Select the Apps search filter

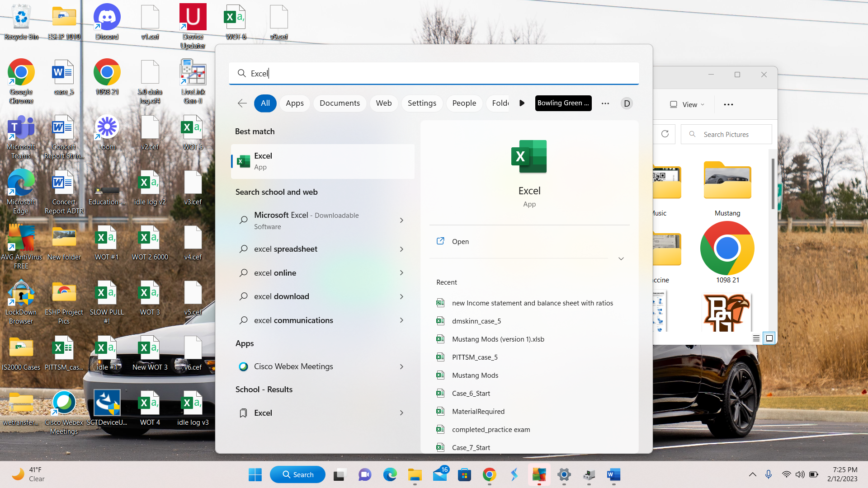pos(294,103)
